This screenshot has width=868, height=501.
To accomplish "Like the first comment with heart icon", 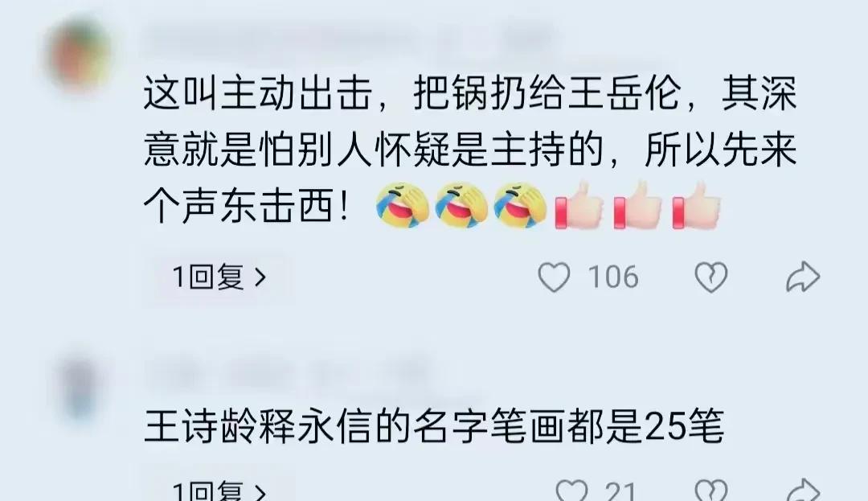I will point(554,277).
